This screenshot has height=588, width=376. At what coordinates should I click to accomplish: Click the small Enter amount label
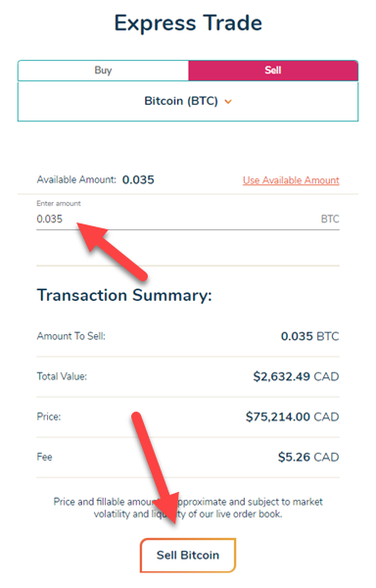coord(59,203)
